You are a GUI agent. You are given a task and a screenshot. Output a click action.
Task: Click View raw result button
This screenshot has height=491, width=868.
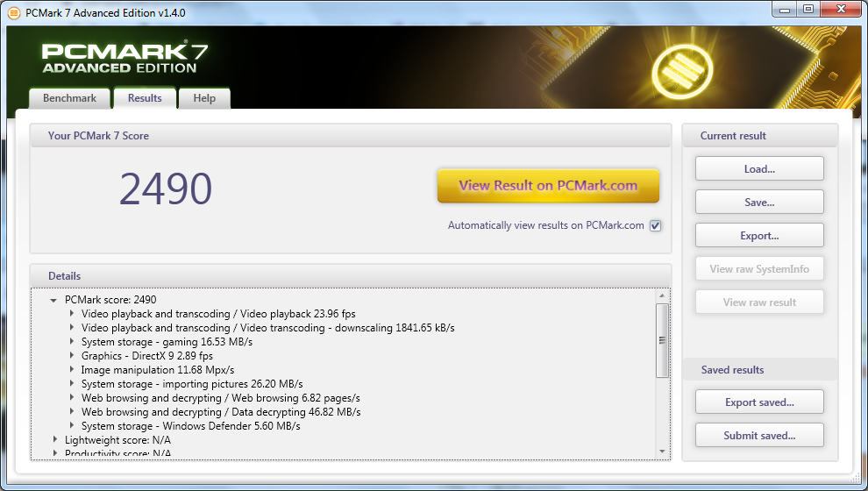[x=759, y=302]
